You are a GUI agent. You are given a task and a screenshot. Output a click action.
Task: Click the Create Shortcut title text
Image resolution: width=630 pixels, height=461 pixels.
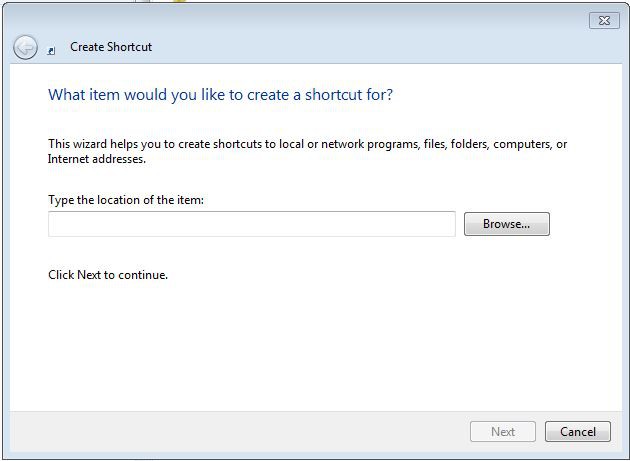coord(111,47)
